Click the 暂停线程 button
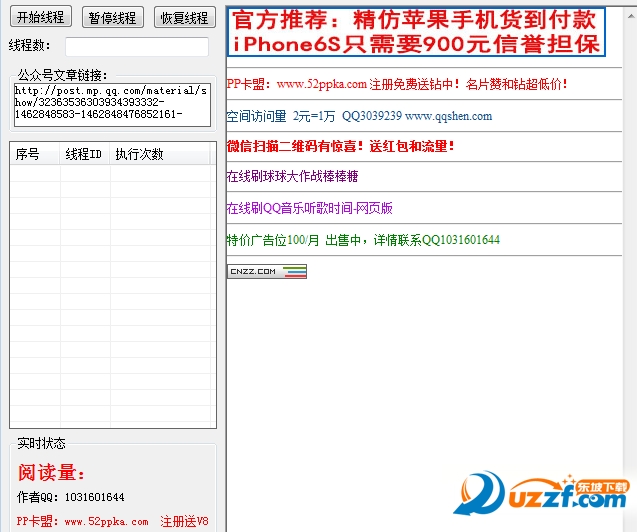637x532 pixels. pyautogui.click(x=113, y=17)
